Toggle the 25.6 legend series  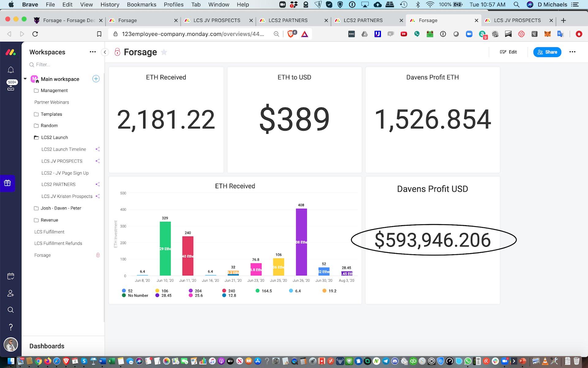(196, 295)
